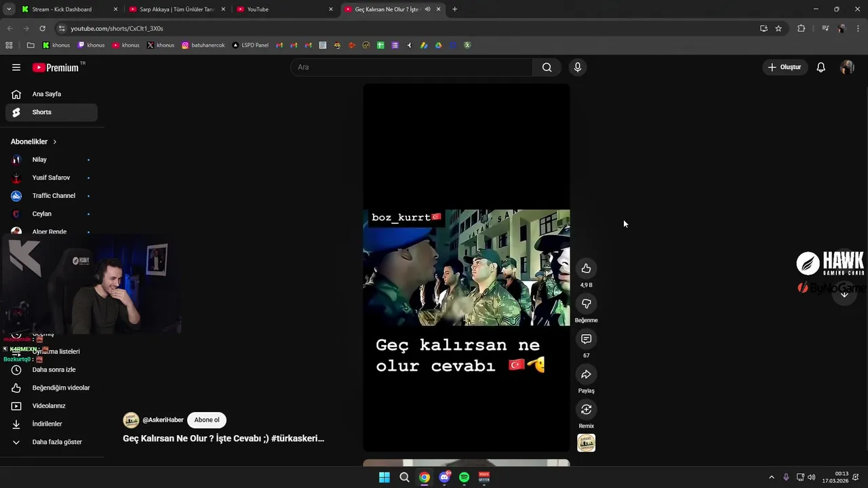Go back in browser history
This screenshot has height=488, width=868.
(x=9, y=28)
